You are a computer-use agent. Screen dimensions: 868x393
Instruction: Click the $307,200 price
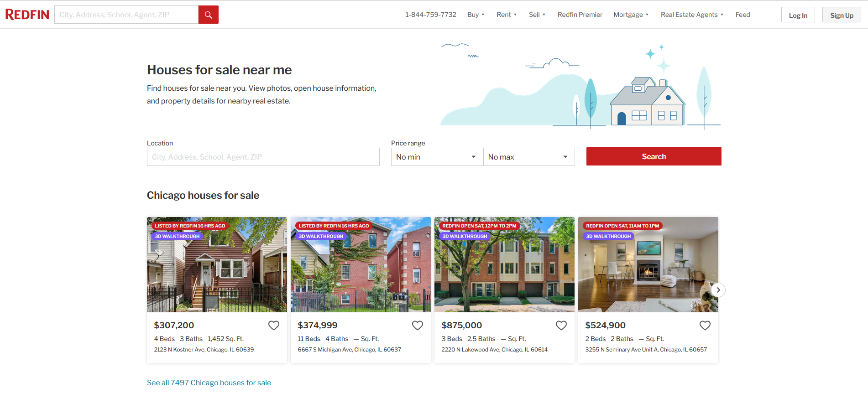174,325
